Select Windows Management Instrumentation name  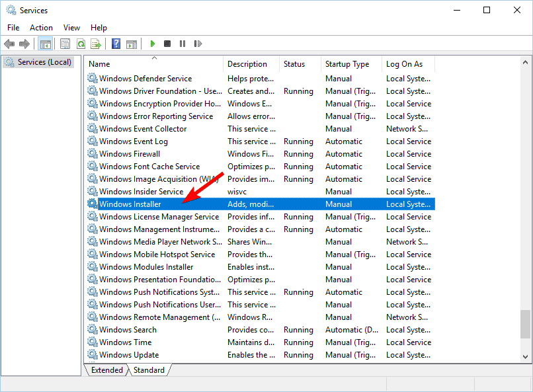[x=159, y=229]
